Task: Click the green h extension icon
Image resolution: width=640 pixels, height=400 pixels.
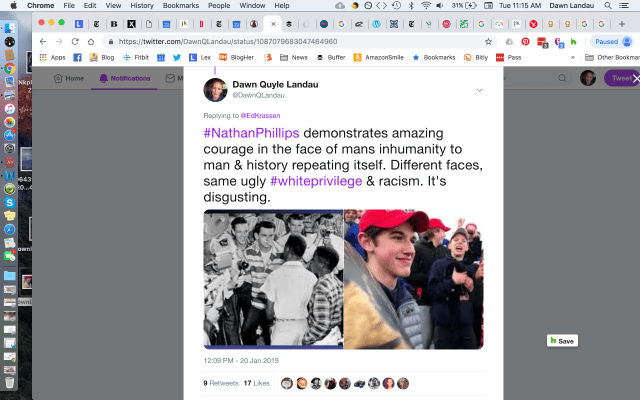Action: [573, 42]
